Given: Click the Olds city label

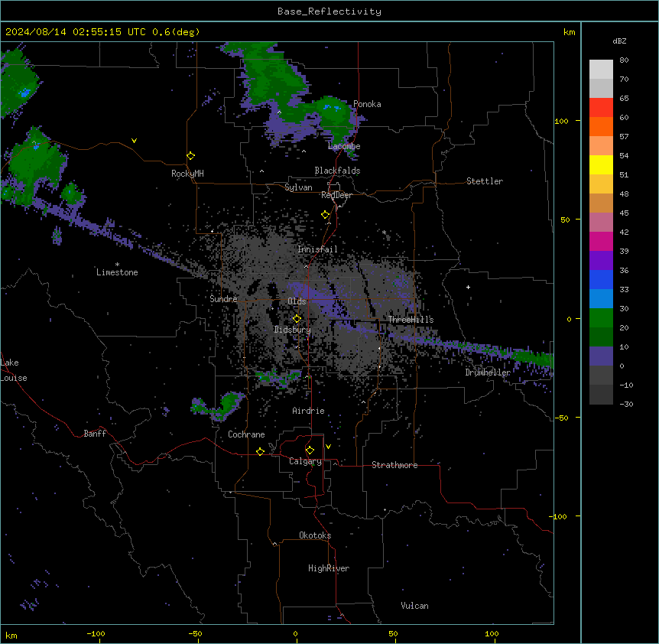Looking at the screenshot, I should coord(297,301).
